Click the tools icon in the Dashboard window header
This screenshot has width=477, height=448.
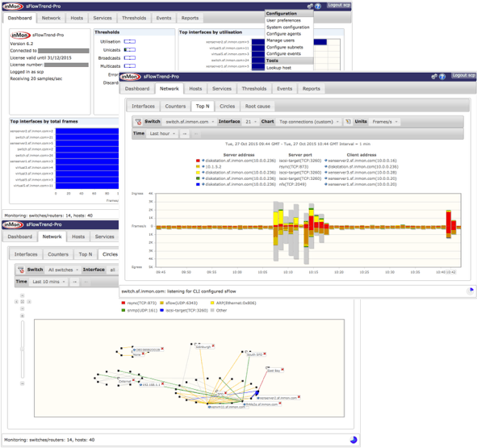310,6
